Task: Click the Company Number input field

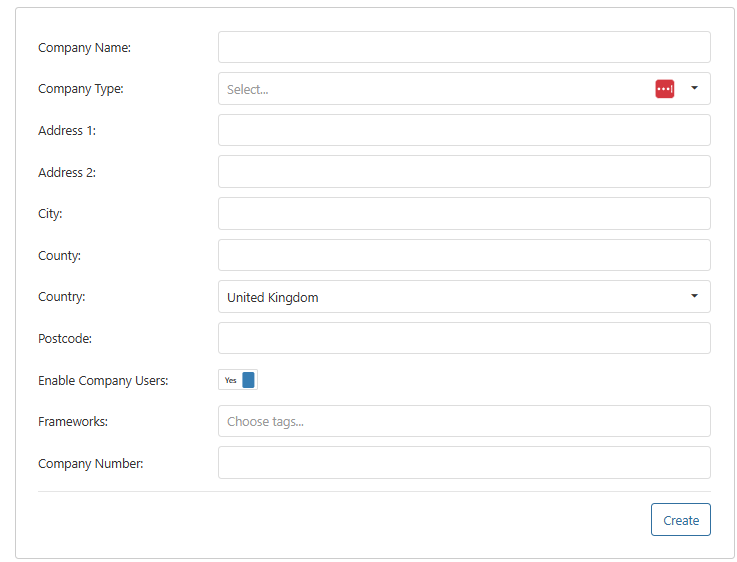Action: [464, 462]
